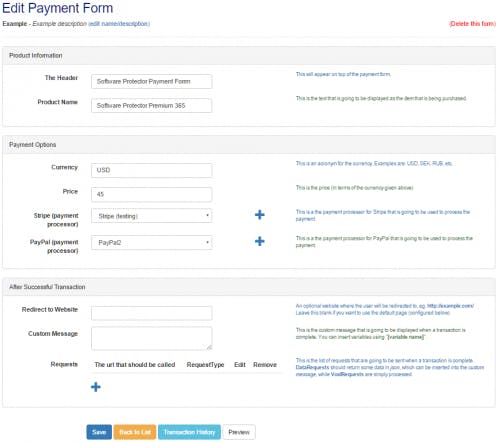Screen dimensions: 500x443
Task: Select the Currency field containing USD
Action: point(152,170)
